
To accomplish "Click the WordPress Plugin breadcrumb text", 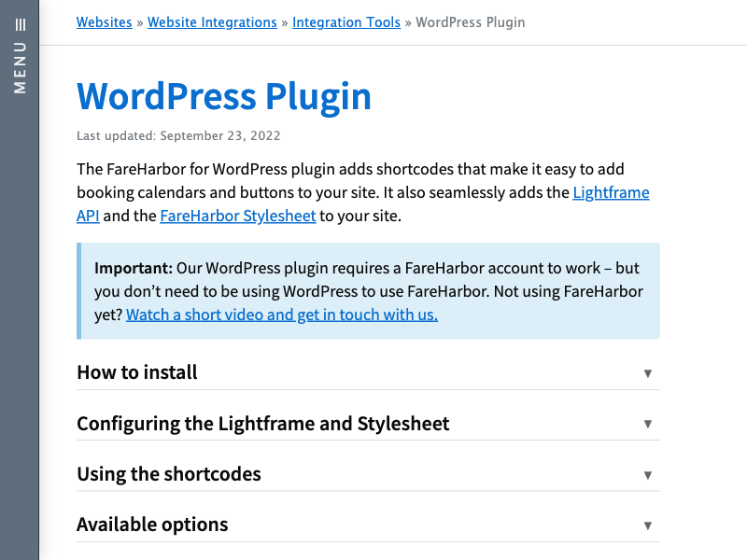I will coord(471,22).
